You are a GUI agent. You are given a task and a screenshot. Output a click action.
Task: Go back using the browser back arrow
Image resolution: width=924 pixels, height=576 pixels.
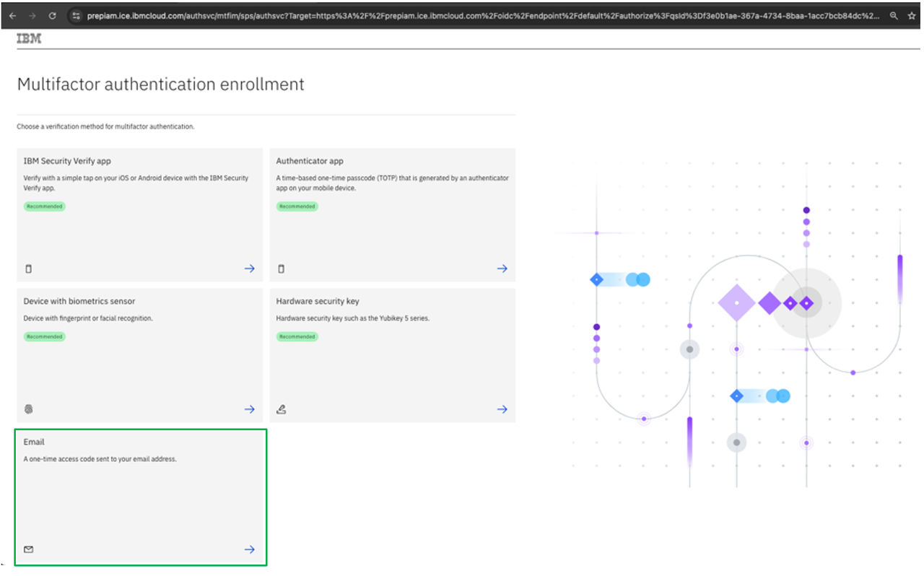coord(13,15)
